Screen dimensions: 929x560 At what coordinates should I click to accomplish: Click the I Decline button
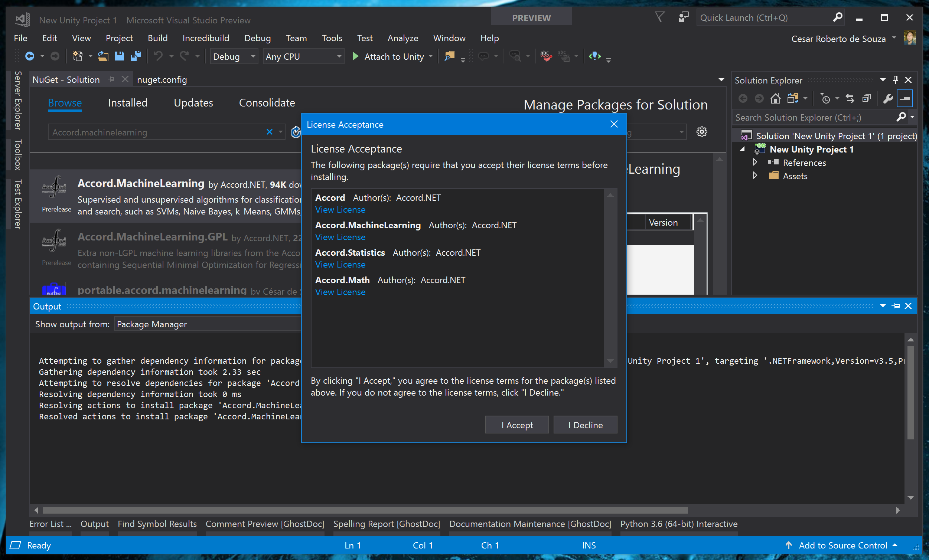[x=585, y=425]
